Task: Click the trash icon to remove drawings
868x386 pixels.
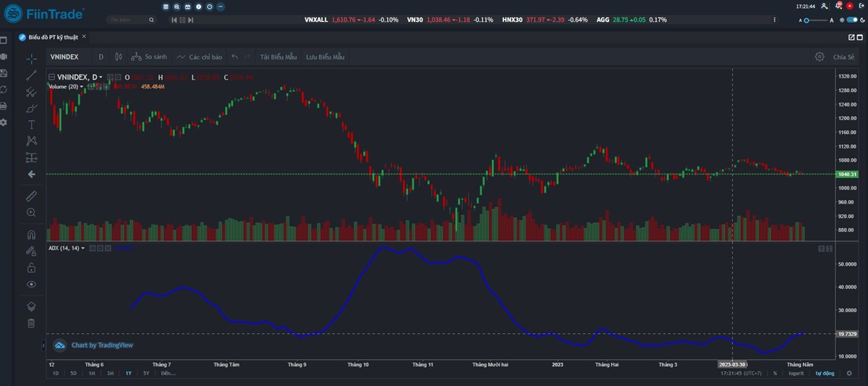Action: coord(31,323)
